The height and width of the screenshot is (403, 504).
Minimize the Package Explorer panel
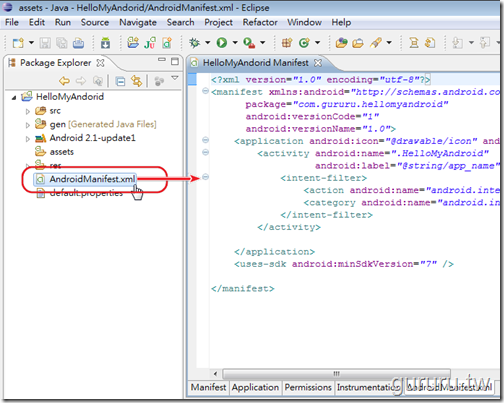[x=162, y=60]
